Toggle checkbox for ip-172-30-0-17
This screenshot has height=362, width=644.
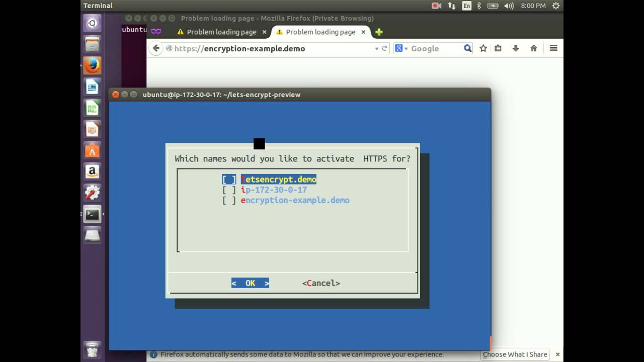coord(229,190)
